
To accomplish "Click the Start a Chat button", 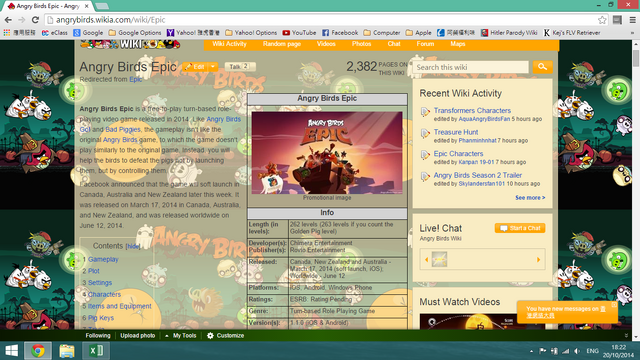I will click(x=520, y=228).
